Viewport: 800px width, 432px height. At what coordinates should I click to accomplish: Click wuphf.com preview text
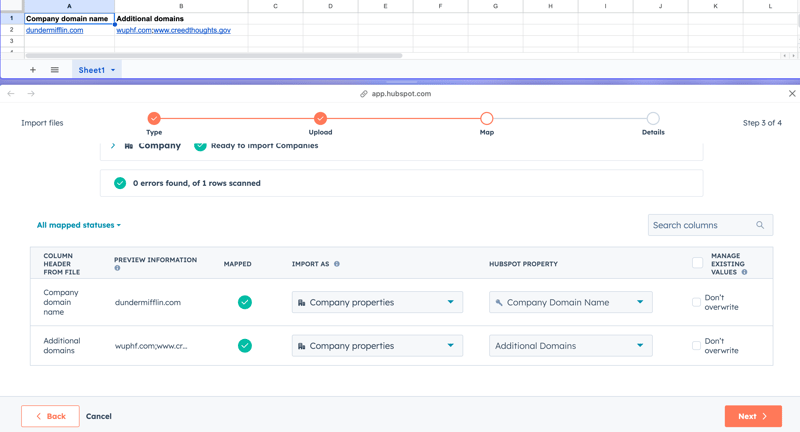(x=151, y=346)
